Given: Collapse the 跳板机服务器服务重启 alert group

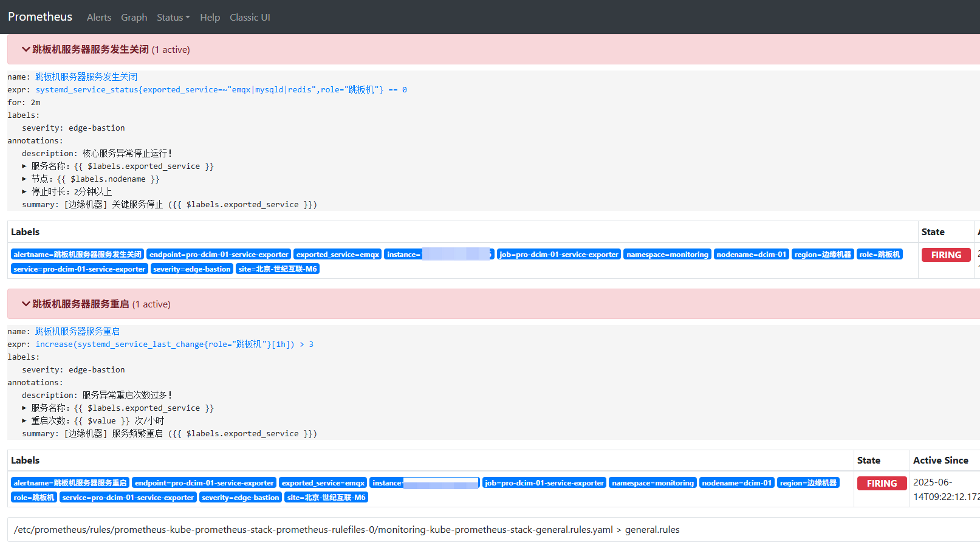Looking at the screenshot, I should pyautogui.click(x=80, y=304).
